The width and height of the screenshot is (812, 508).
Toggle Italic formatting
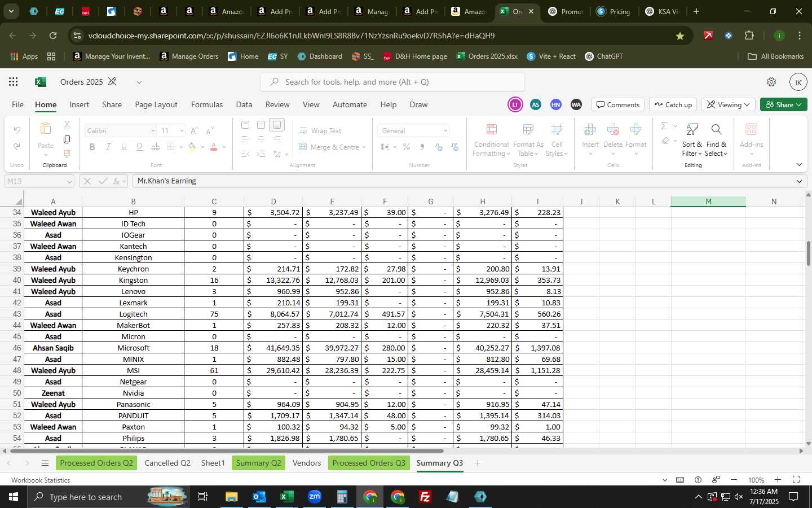(x=108, y=147)
